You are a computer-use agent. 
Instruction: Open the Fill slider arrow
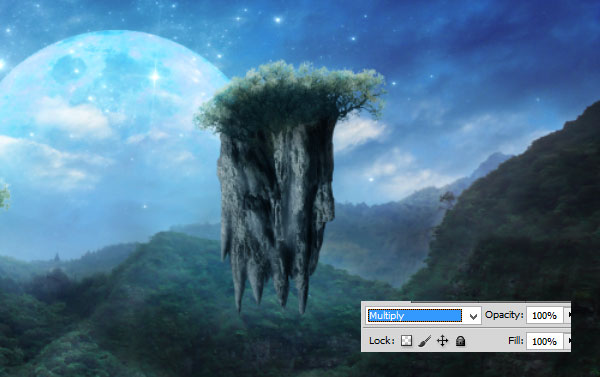569,341
